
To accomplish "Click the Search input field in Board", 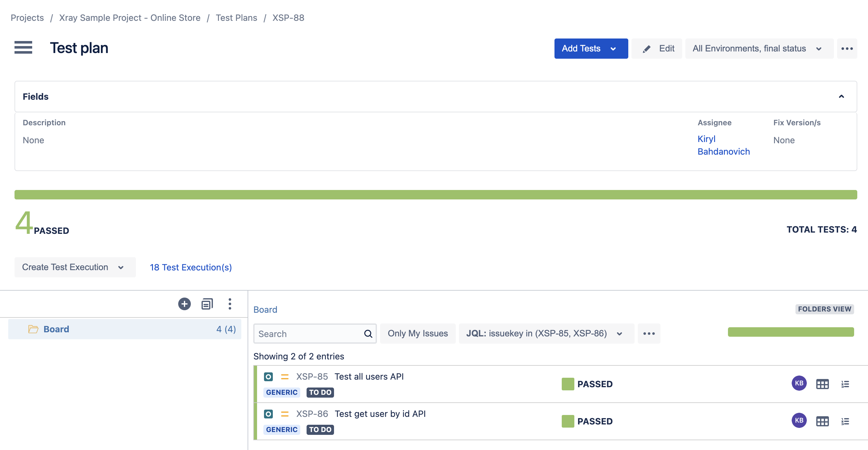I will (314, 334).
